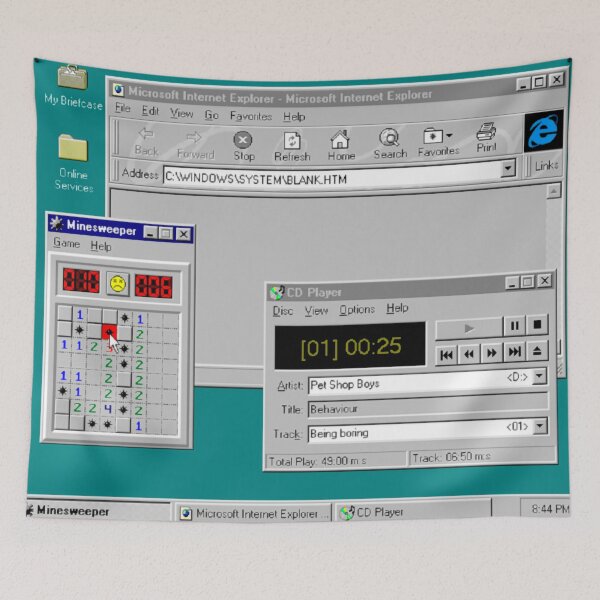Click the Forward arrow in Internet Explorer

coord(194,137)
